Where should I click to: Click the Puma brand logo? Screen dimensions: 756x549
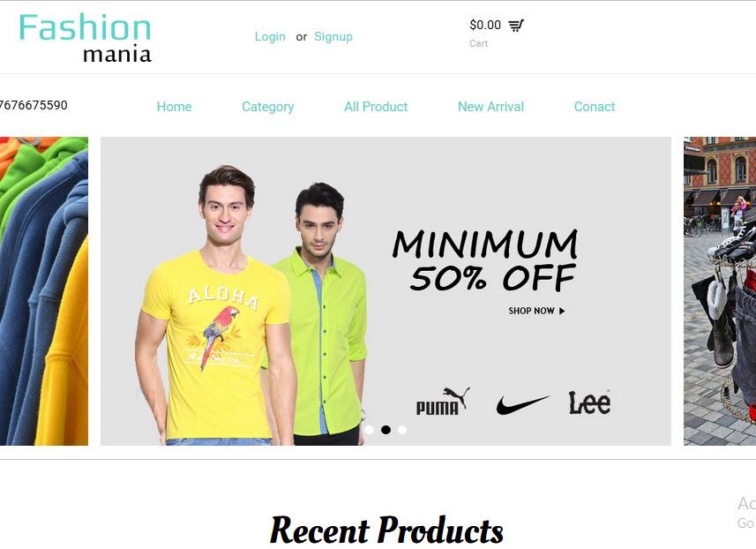[x=443, y=402]
